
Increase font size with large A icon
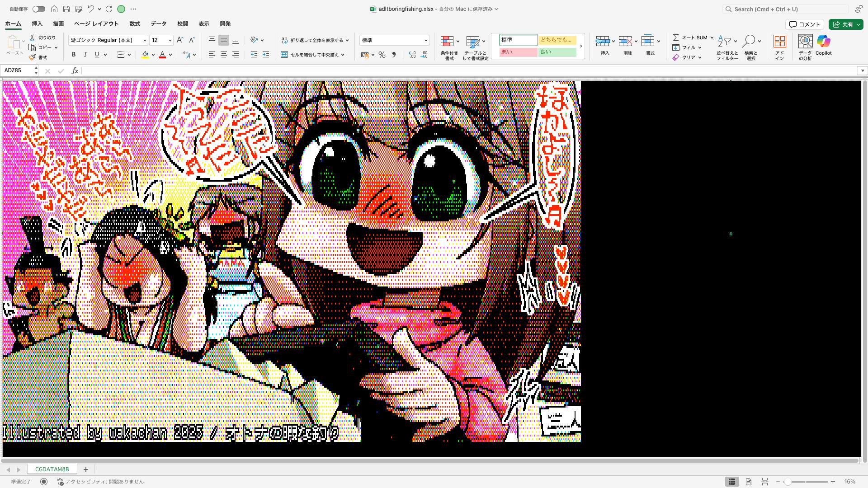coord(180,40)
